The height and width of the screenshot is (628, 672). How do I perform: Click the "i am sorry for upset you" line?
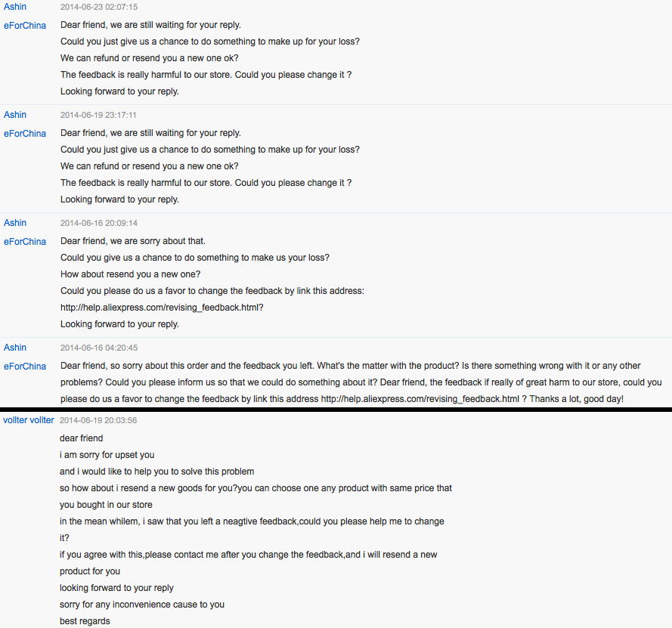(x=107, y=455)
